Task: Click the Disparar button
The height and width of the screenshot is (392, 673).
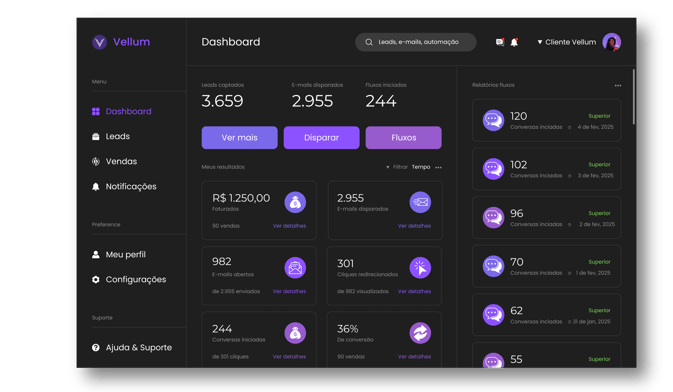Action: point(321,138)
